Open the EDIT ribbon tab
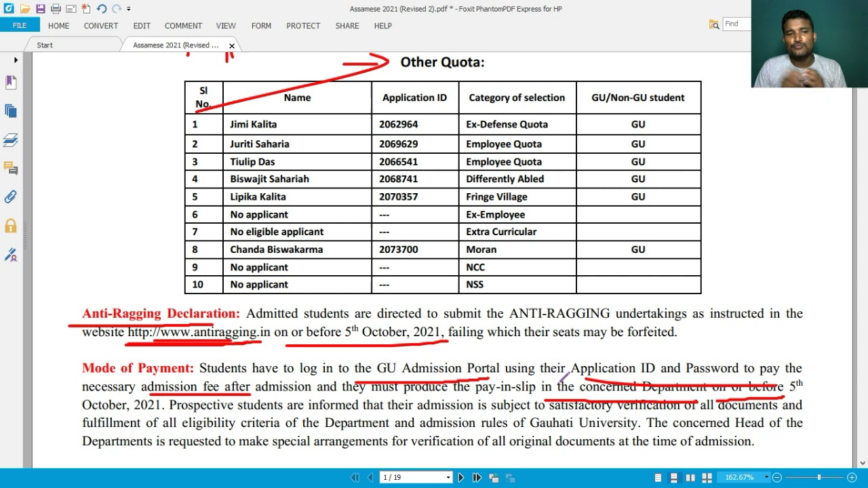 142,26
